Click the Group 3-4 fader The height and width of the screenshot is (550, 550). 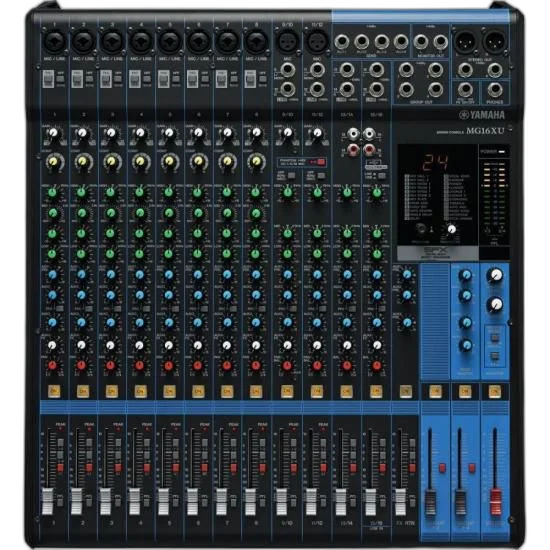[x=460, y=502]
